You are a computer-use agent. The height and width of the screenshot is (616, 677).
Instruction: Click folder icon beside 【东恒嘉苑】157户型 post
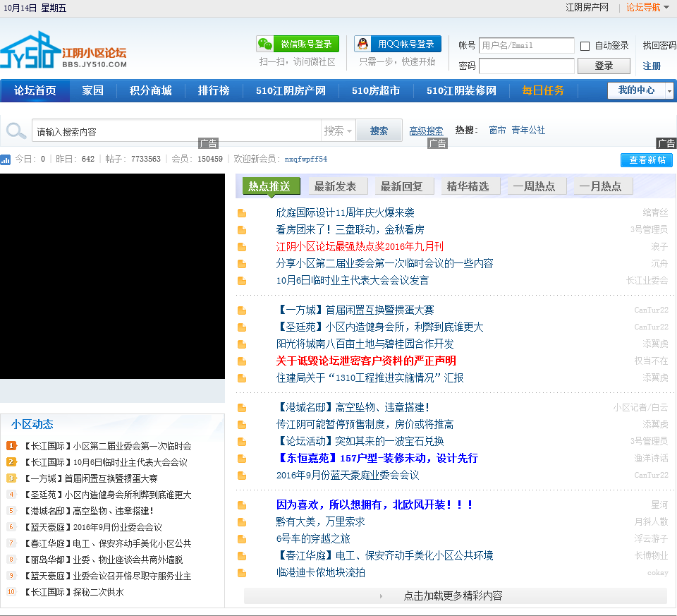242,459
